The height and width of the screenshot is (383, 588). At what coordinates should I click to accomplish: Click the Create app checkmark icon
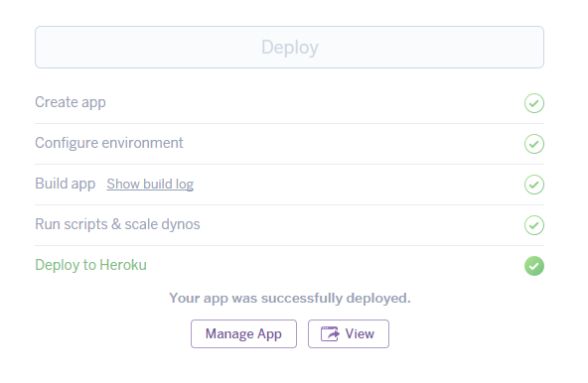click(534, 103)
